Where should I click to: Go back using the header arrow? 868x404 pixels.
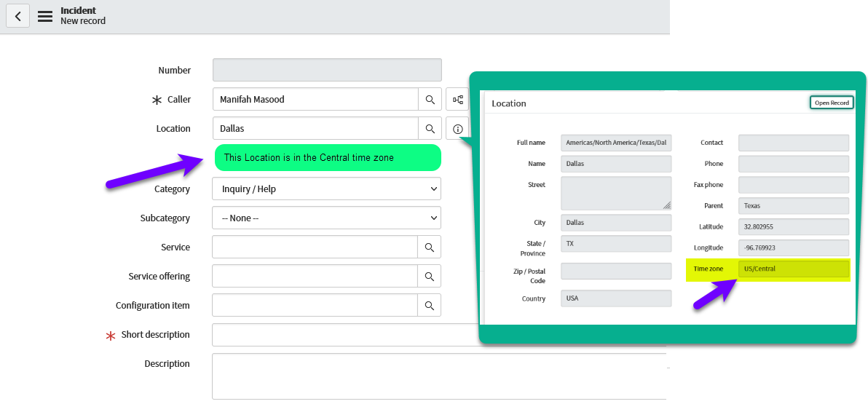pyautogui.click(x=17, y=16)
